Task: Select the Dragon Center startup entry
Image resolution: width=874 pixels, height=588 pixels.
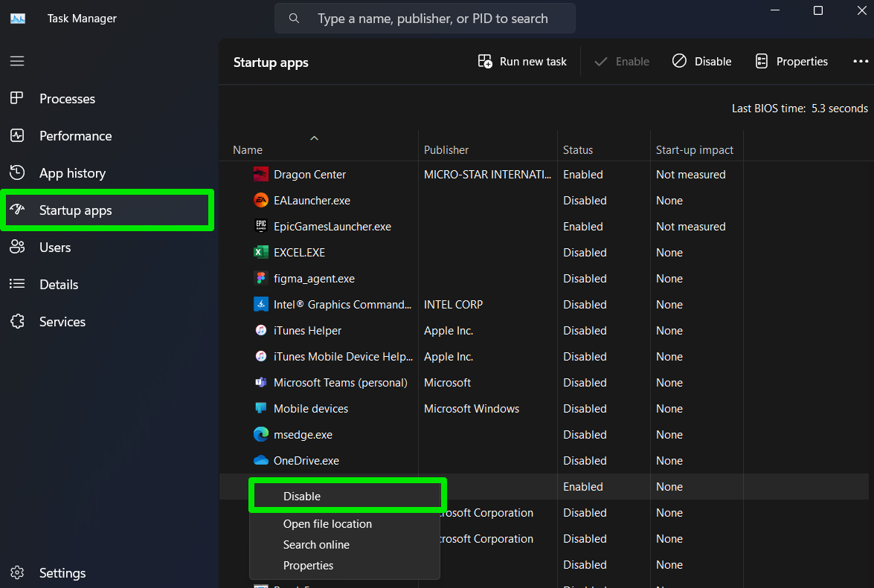Action: click(x=309, y=175)
